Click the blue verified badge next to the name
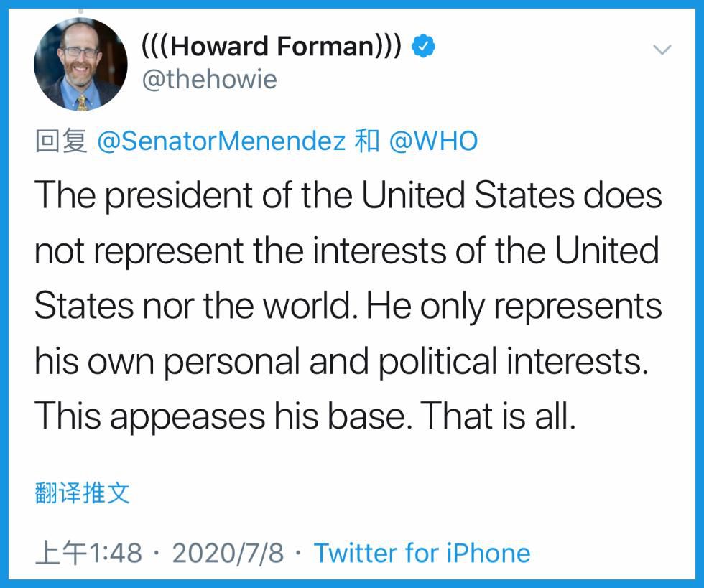Screen dimensions: 704x588 422,45
